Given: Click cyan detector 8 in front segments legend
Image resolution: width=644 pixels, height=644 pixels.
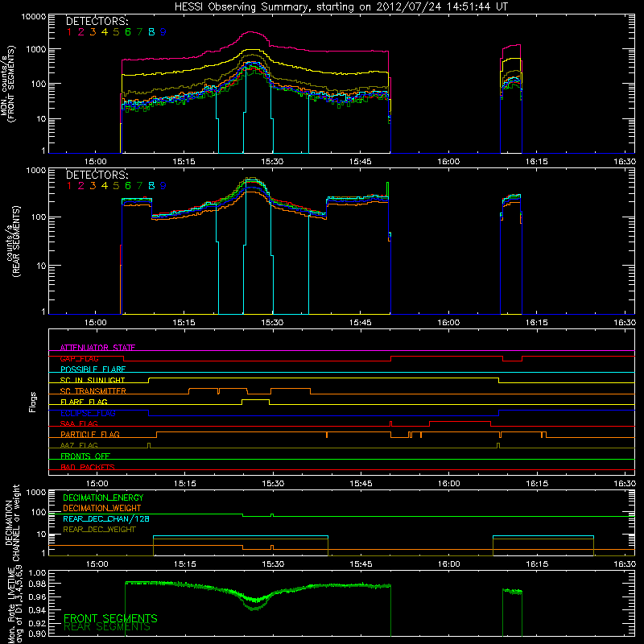Looking at the screenshot, I should point(151,32).
